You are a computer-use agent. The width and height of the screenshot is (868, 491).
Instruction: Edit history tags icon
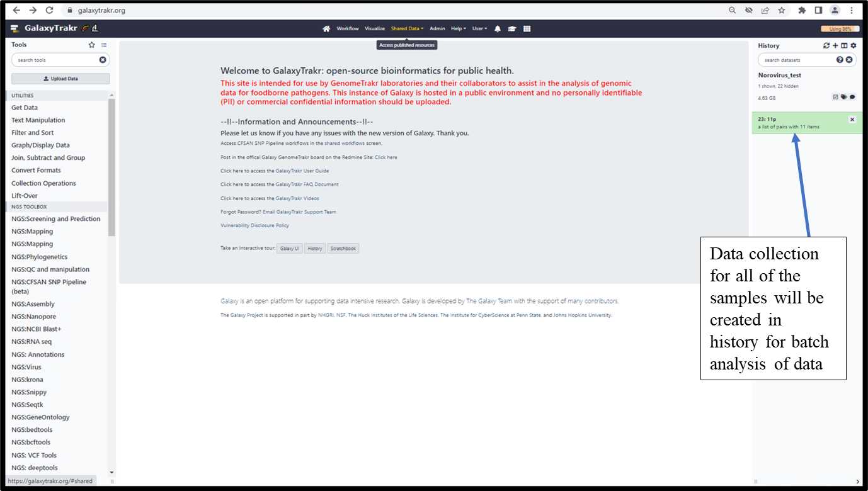tap(844, 97)
